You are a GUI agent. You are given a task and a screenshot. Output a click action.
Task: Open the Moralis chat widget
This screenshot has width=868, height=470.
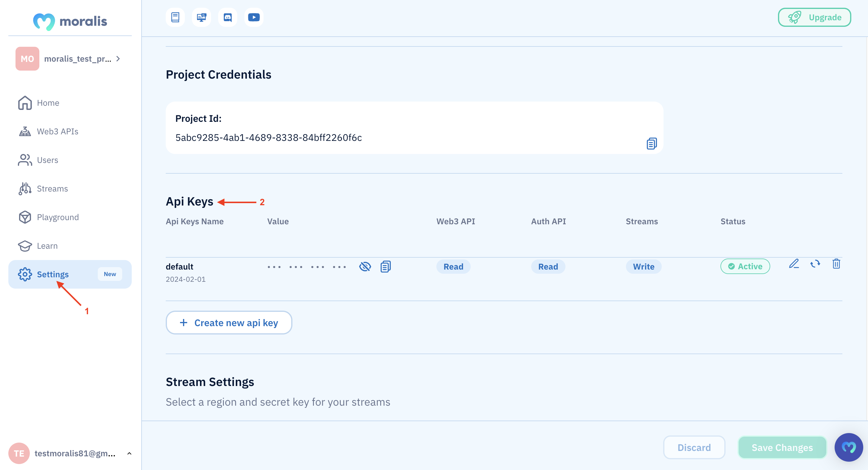[x=848, y=447]
